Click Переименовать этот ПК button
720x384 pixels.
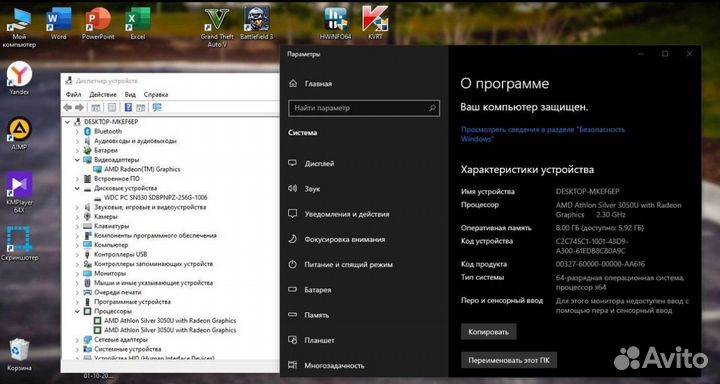pyautogui.click(x=509, y=361)
